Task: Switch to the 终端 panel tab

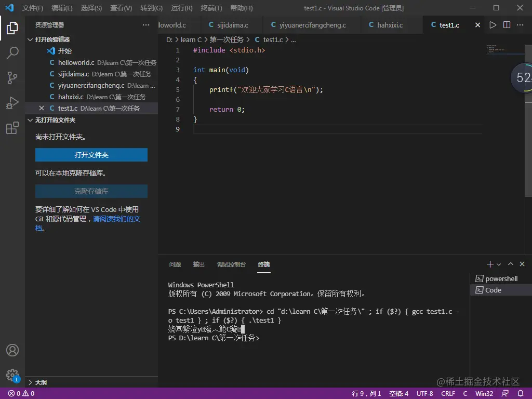Action: [x=263, y=264]
